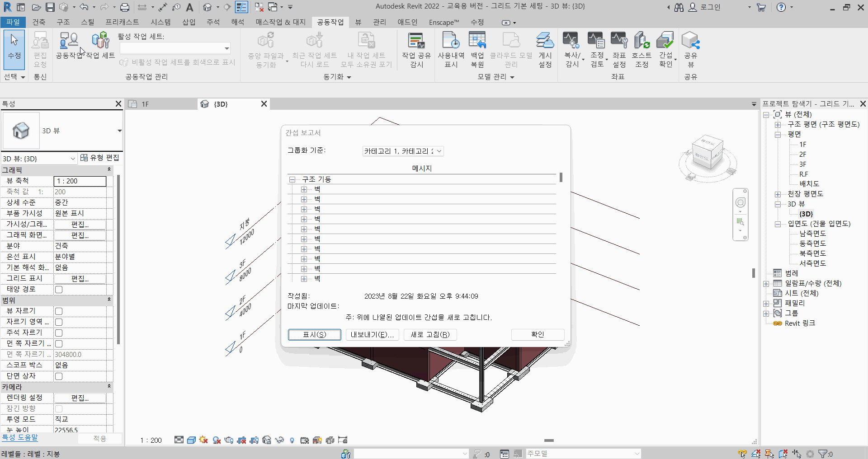This screenshot has height=459, width=868.
Task: Open the help question mark icon
Action: click(x=781, y=7)
